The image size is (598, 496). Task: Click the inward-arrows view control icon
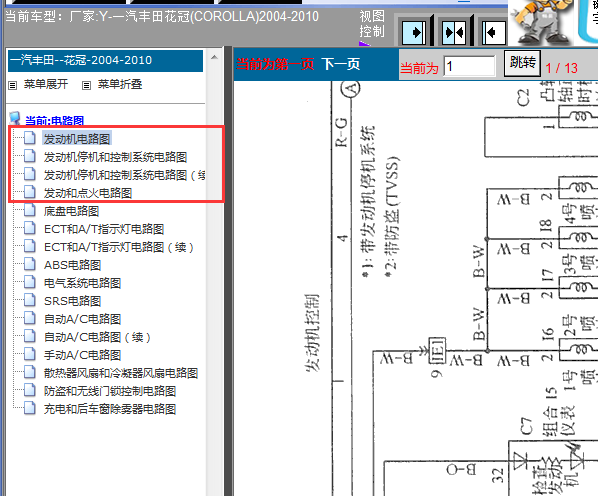point(454,32)
